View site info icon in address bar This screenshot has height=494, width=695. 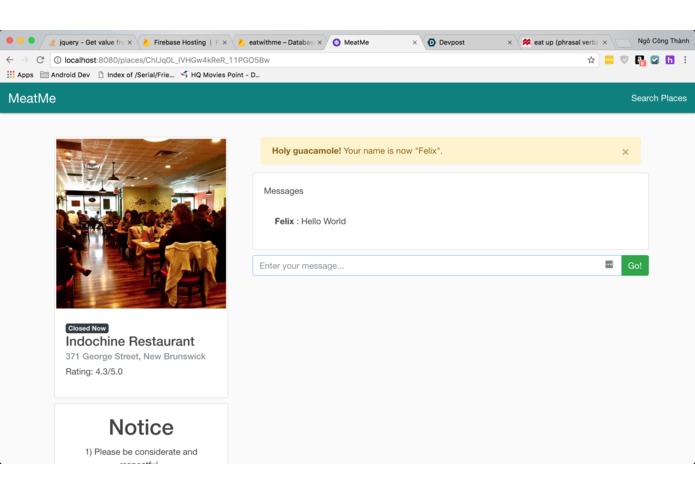(x=58, y=60)
